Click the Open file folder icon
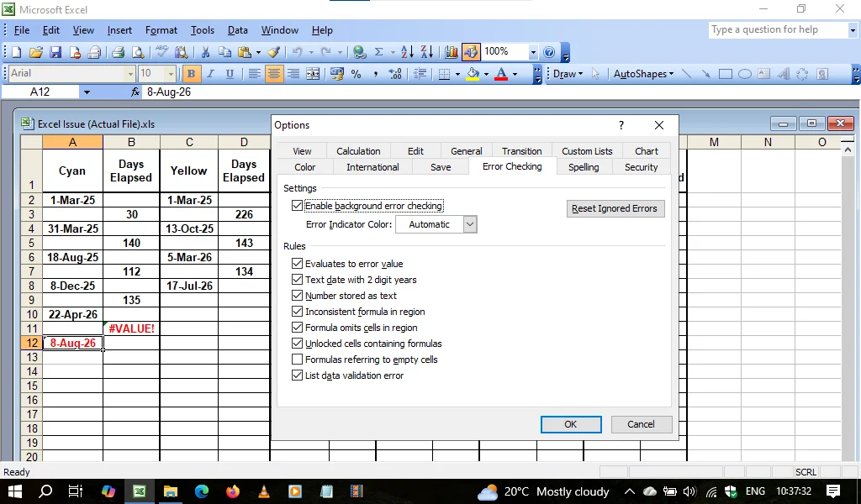Viewport: 861px width, 504px height. [35, 52]
